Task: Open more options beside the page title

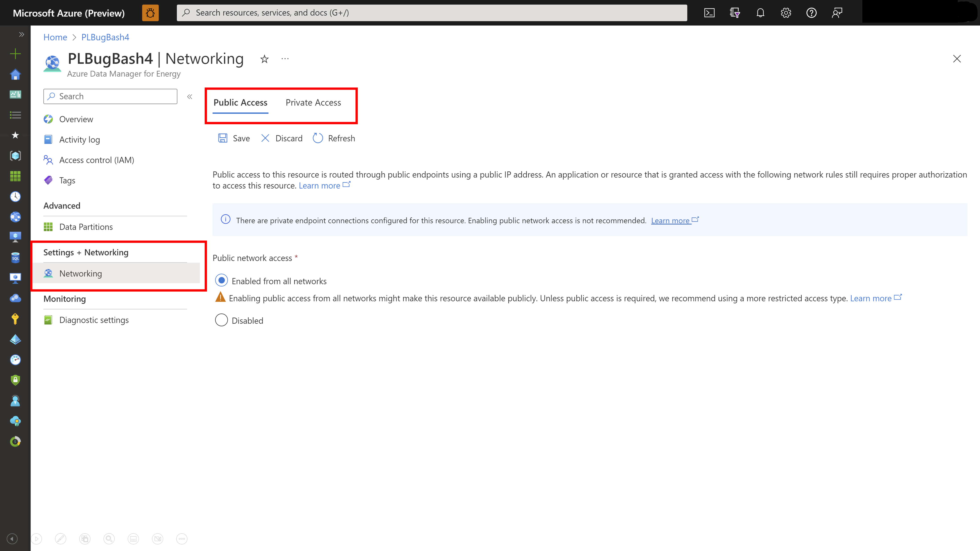Action: coord(285,59)
